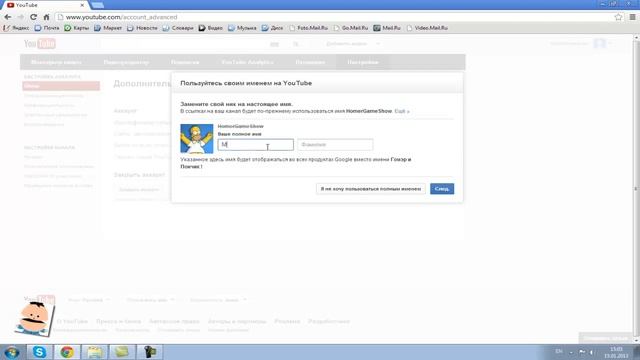Open the country dropdown in footer

tap(150, 300)
